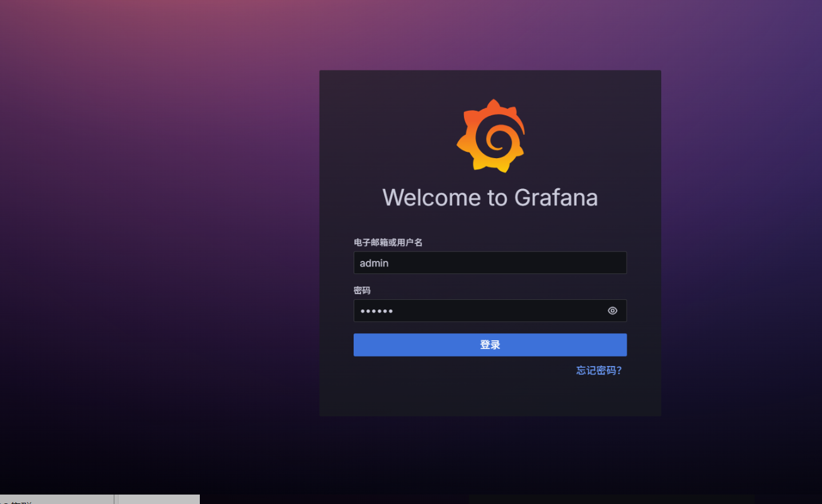Place the cursor after the "admin" text

390,263
